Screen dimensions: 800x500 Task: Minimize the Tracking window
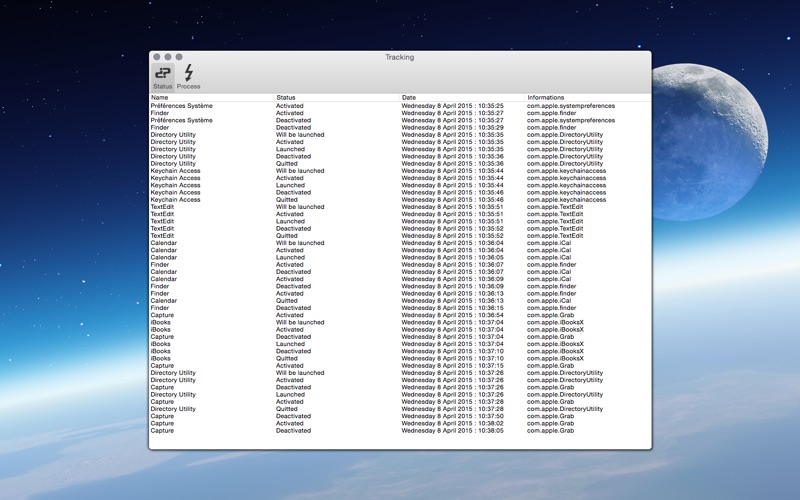click(168, 57)
